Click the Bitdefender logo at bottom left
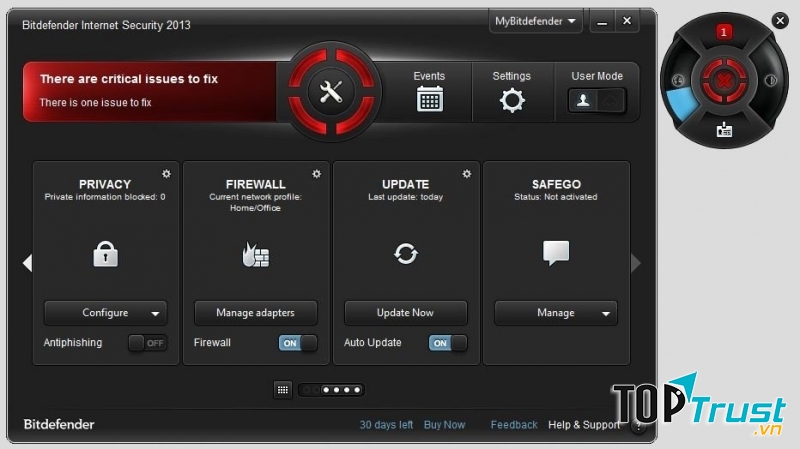This screenshot has height=449, width=800. tap(59, 425)
